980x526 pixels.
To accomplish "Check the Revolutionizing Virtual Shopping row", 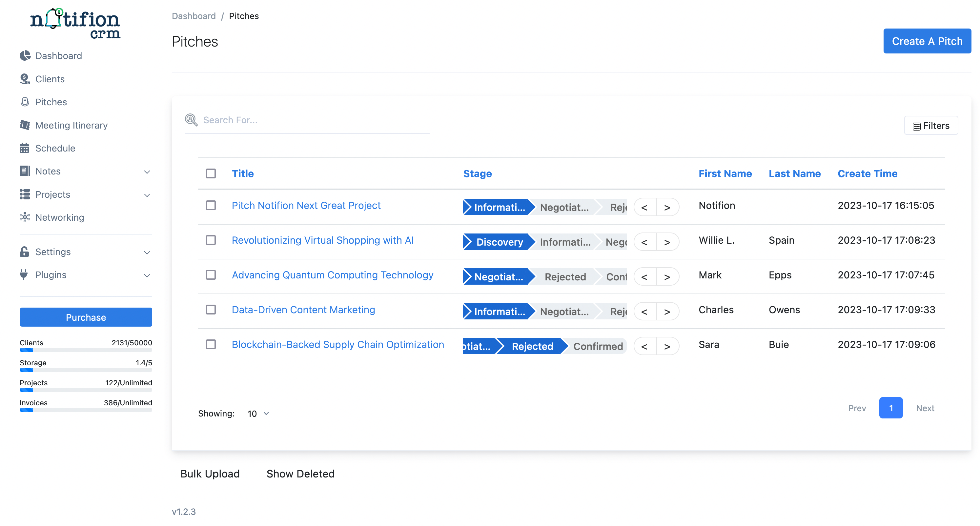I will point(211,240).
